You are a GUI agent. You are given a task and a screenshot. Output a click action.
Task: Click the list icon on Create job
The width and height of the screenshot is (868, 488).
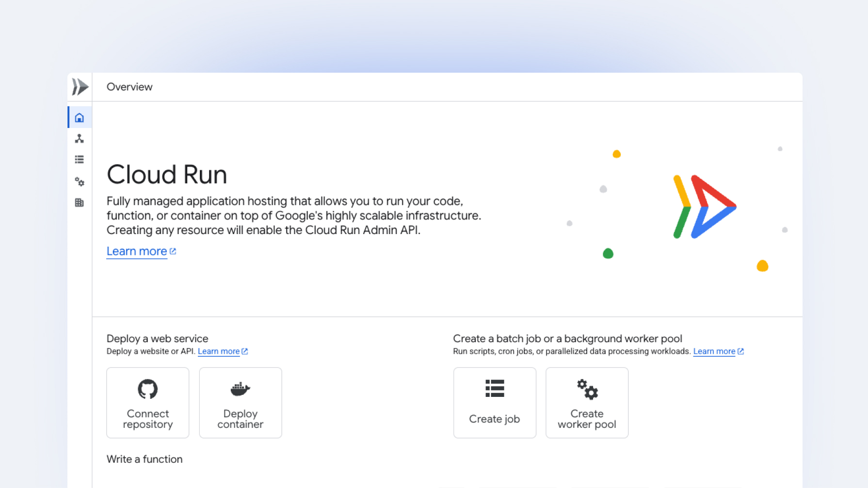tap(495, 389)
